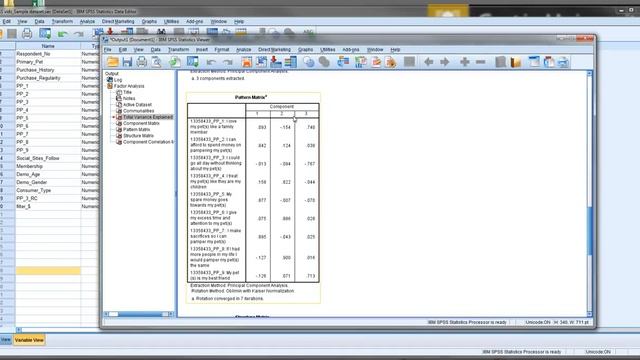Open Add-ons menu in Data Editor

[194, 21]
